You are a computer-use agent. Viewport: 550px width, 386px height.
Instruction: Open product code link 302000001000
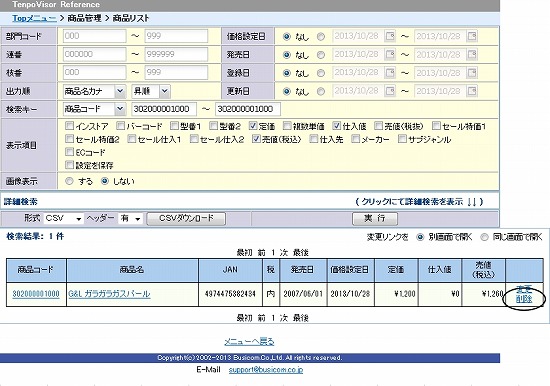[36, 294]
